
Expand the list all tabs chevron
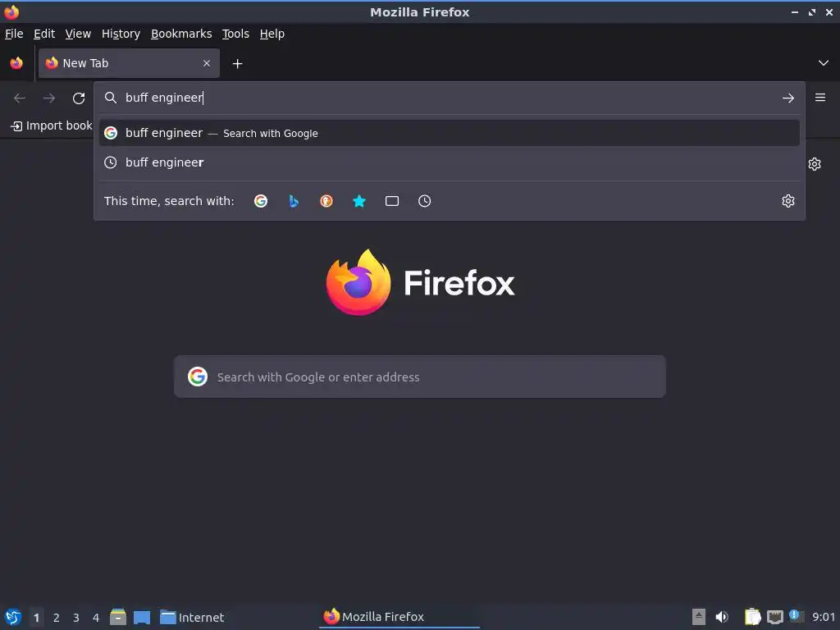824,63
